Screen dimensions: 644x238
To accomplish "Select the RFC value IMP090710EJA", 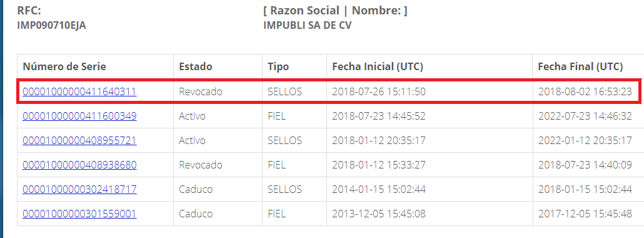I will click(52, 25).
